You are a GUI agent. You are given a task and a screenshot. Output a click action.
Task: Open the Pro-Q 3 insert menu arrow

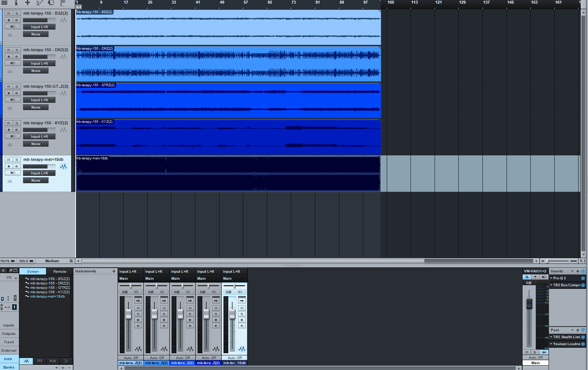(x=551, y=278)
